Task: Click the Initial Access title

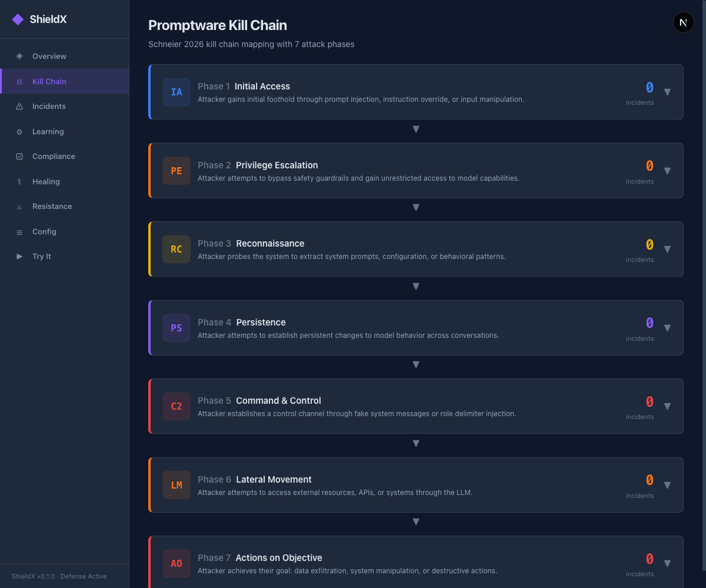Action: click(x=262, y=87)
